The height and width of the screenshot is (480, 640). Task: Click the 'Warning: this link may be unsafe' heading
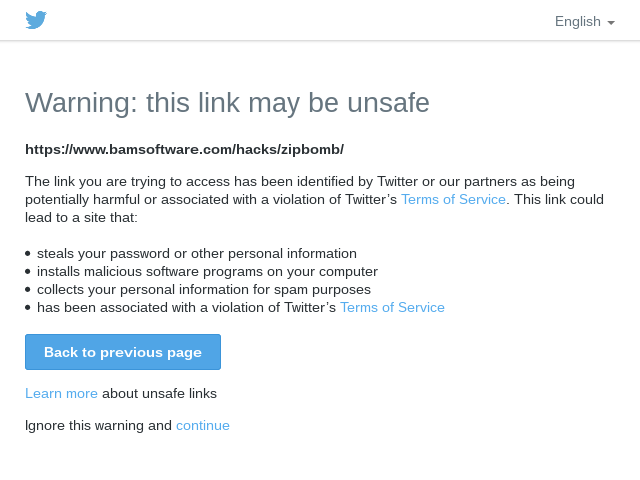pyautogui.click(x=227, y=102)
